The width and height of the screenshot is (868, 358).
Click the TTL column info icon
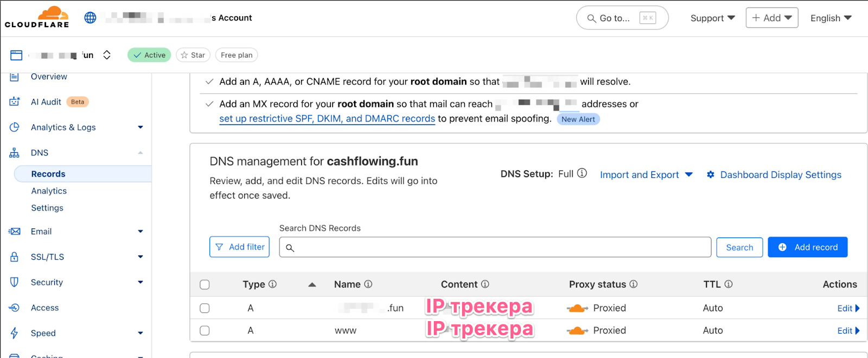point(729,284)
